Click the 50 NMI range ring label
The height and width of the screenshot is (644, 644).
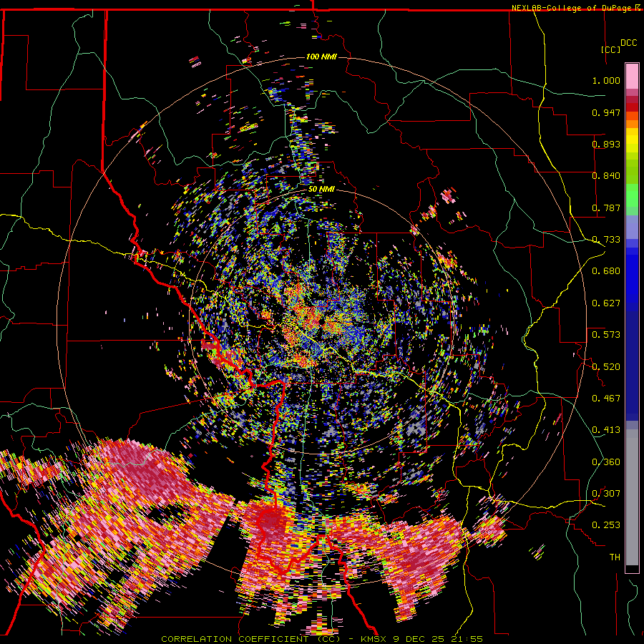click(x=321, y=190)
